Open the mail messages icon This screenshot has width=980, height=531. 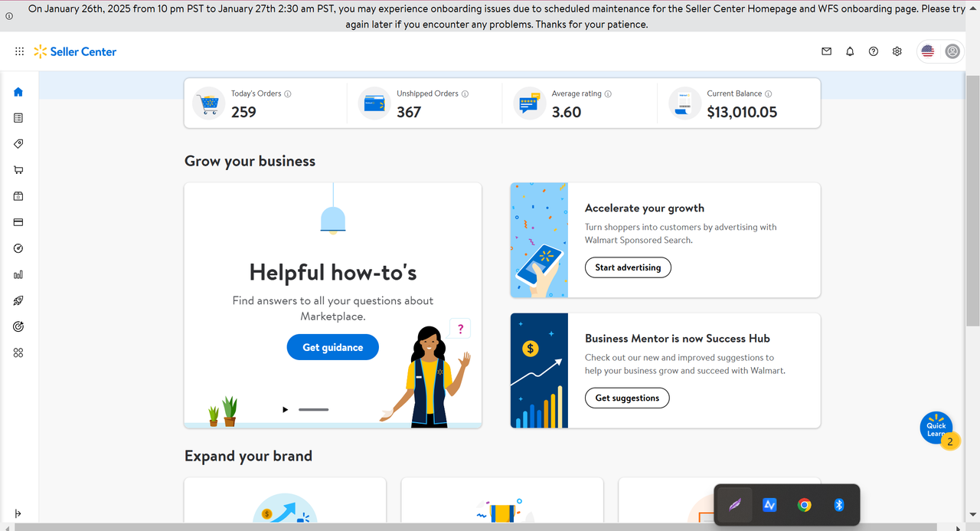826,51
